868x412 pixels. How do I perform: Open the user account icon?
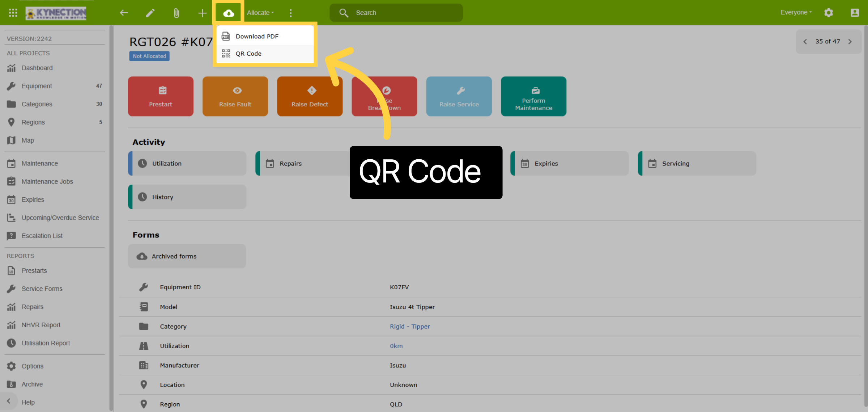pos(855,13)
